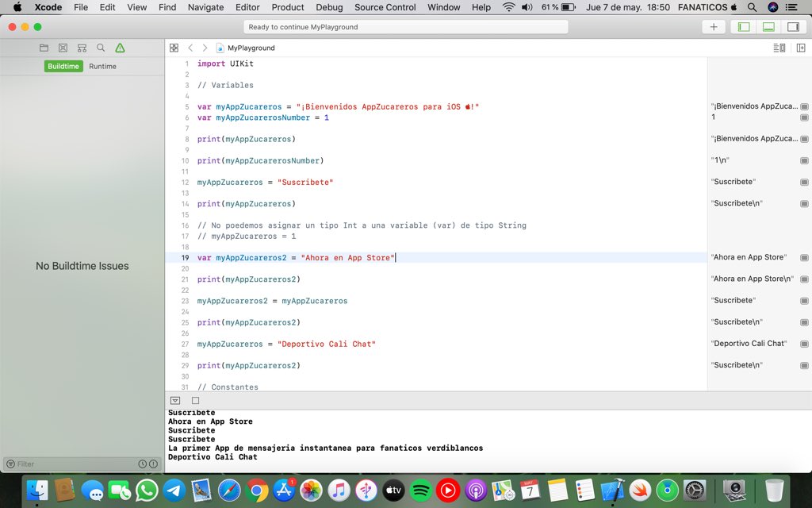Open the Apple menu
812x508 pixels.
[x=17, y=7]
